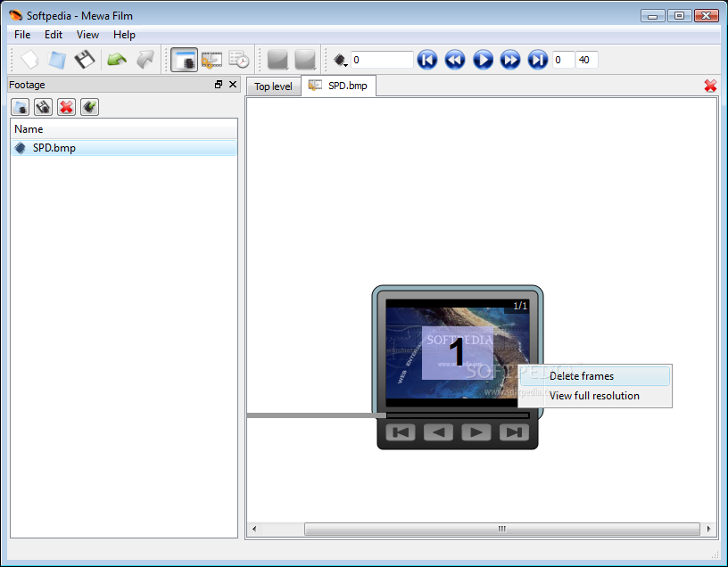Open the Edit menu
Screen dimensions: 728x567
(54, 35)
